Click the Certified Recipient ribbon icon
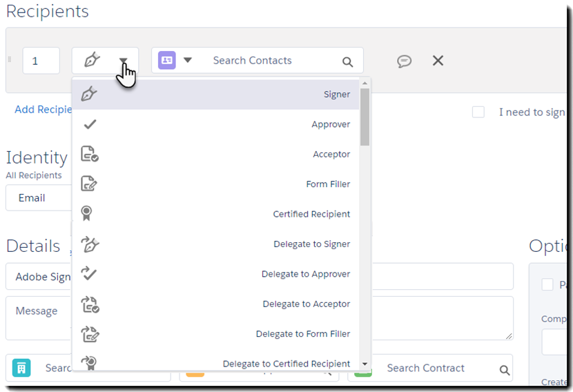573x392 pixels. point(88,214)
